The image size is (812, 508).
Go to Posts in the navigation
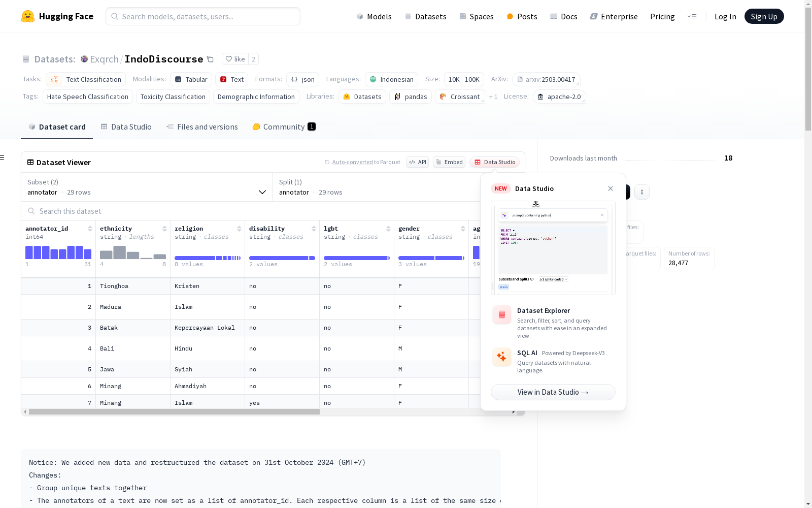point(522,16)
